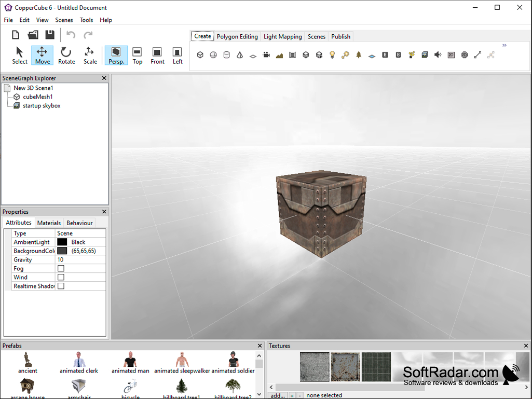This screenshot has height=399, width=532.
Task: Show the Materials tab in Properties
Action: pos(49,223)
